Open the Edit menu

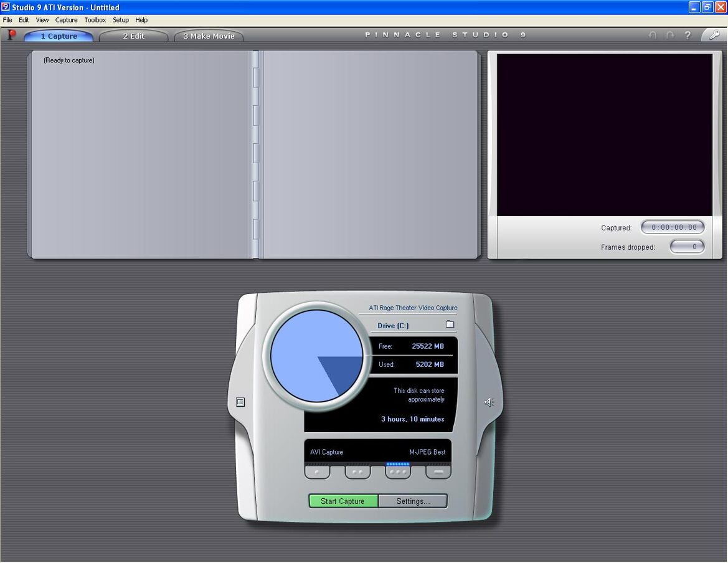point(24,20)
